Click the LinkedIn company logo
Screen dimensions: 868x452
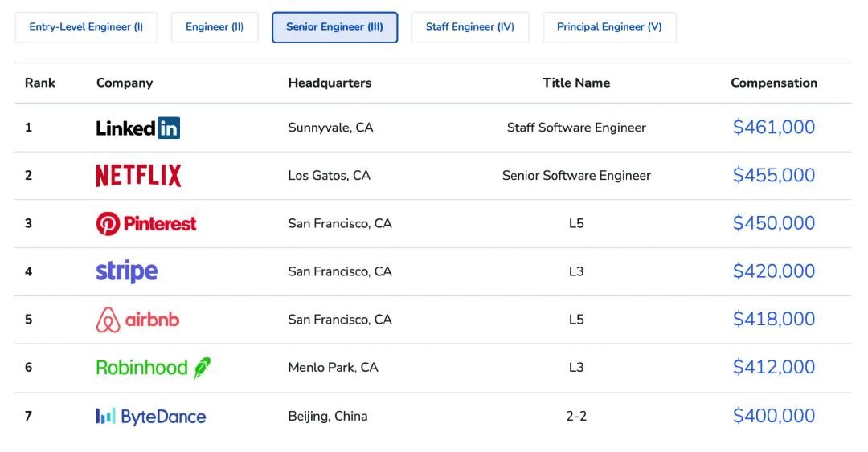click(x=137, y=128)
